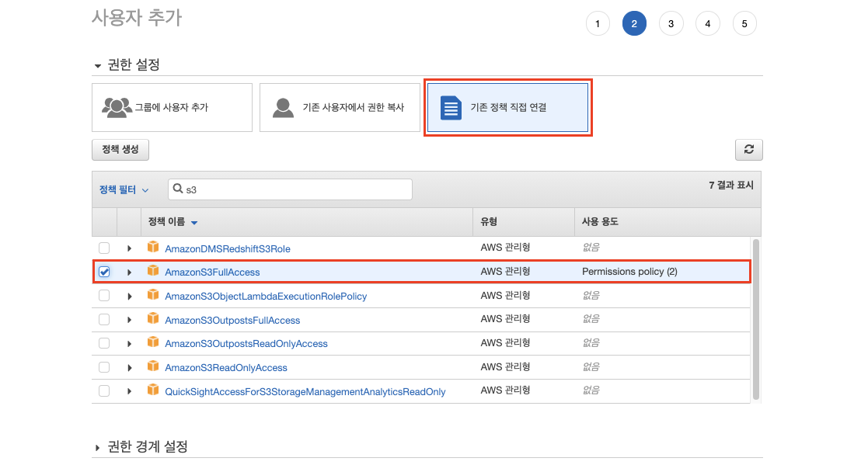Click the group users icon in 그룹에 사용자 추가
Viewport: 868px width, 472px height.
[x=117, y=107]
